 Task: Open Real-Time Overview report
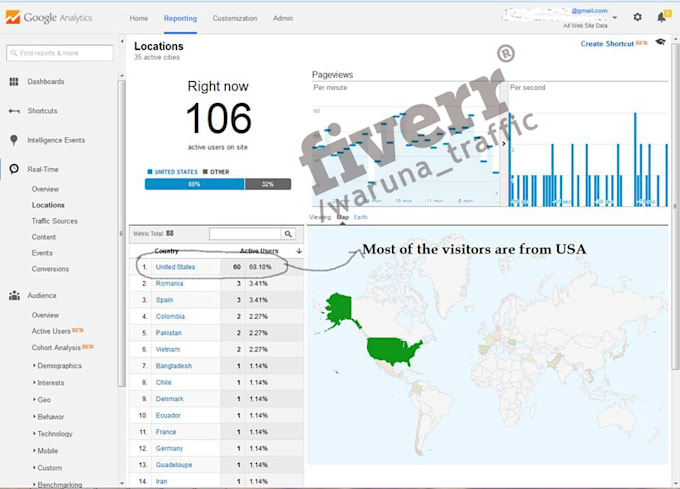tap(45, 189)
